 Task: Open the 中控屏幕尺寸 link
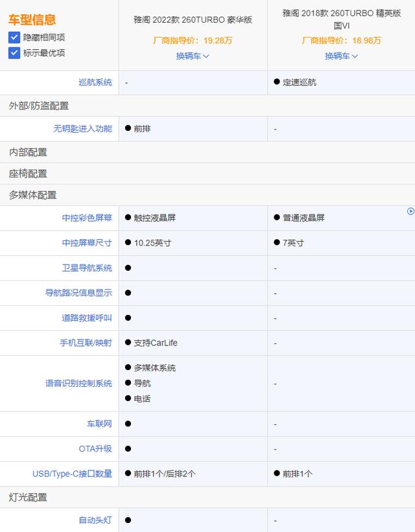(87, 243)
